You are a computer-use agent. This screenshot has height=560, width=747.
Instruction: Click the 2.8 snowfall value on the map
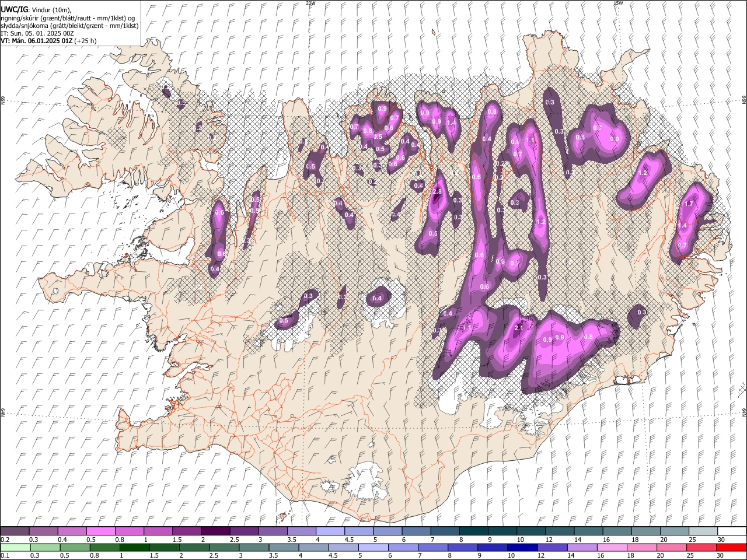(x=437, y=192)
